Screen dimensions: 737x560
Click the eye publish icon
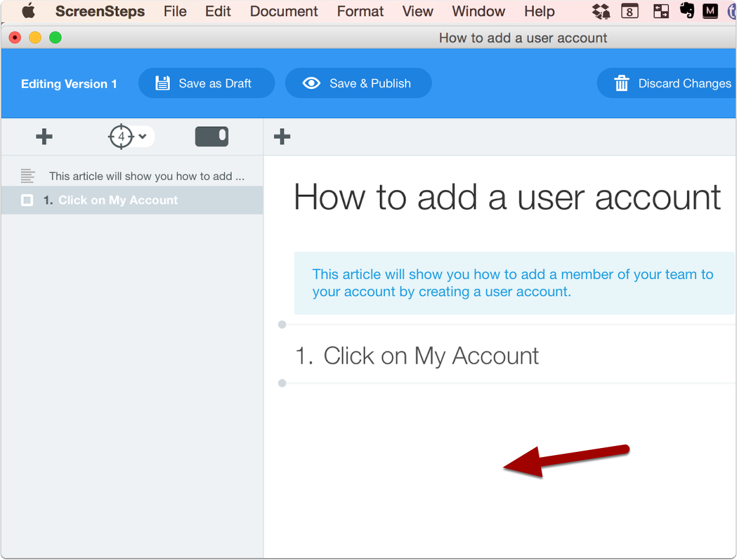tap(311, 83)
